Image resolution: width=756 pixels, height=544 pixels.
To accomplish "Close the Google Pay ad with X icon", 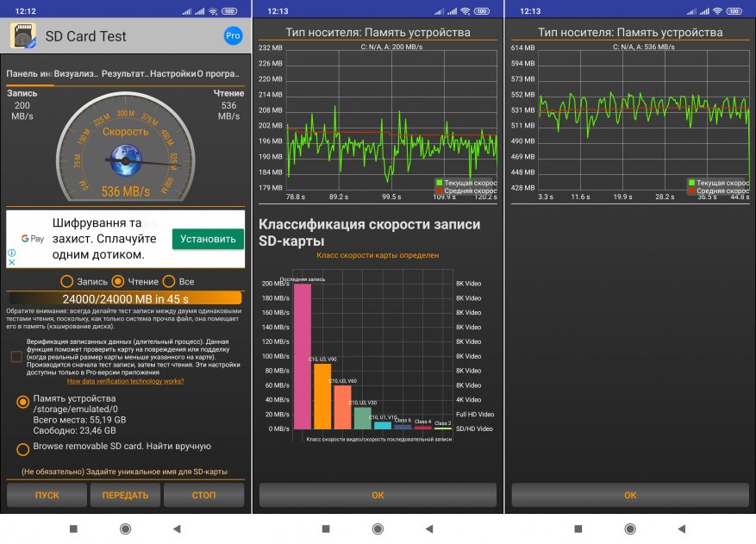I will [x=12, y=262].
